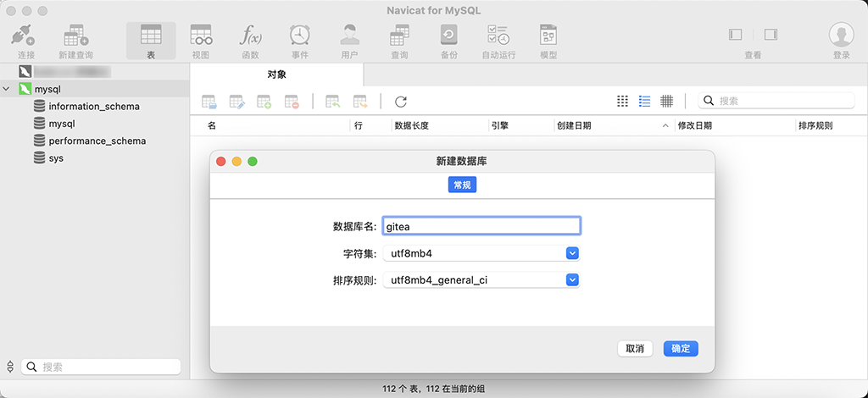Select the 表 tables toolbar icon
Image resolution: width=868 pixels, height=398 pixels.
coord(151,34)
